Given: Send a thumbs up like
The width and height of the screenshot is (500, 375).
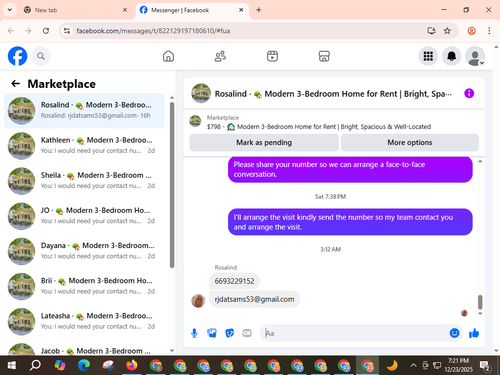Looking at the screenshot, I should [474, 333].
